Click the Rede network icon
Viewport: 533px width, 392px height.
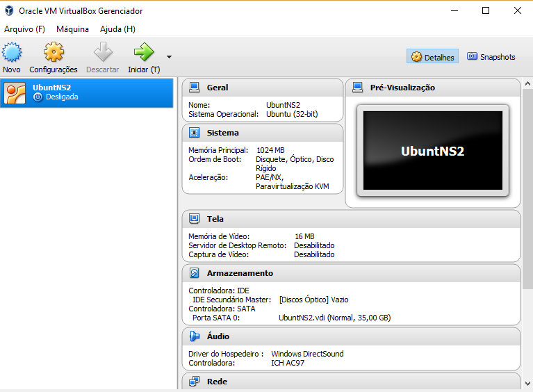tap(194, 382)
